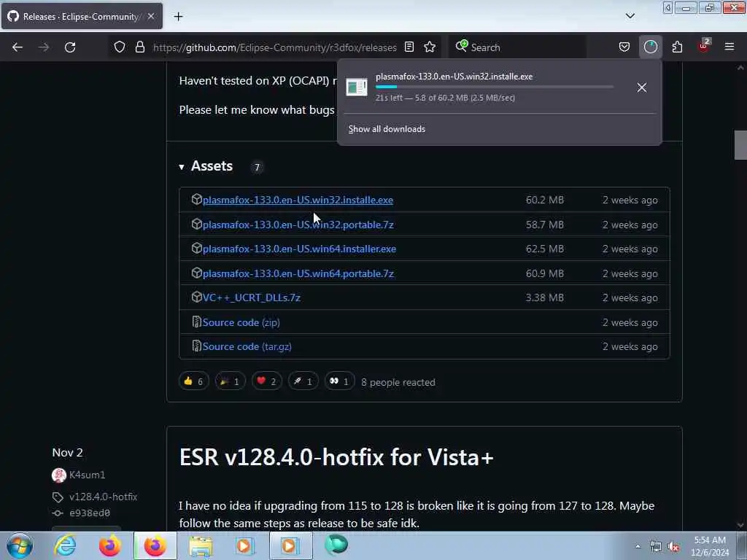
Task: Click muted volume tray icon
Action: pos(673,547)
